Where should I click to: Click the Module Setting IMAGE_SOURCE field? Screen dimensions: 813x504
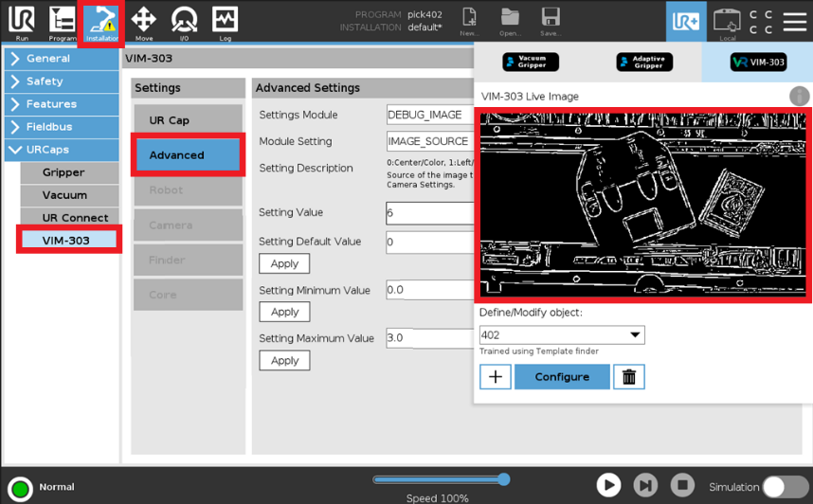point(430,141)
